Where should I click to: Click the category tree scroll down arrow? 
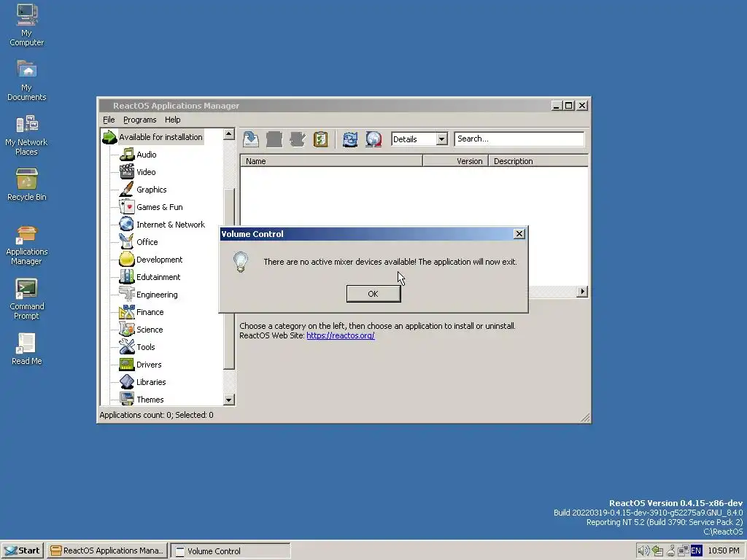tap(228, 400)
